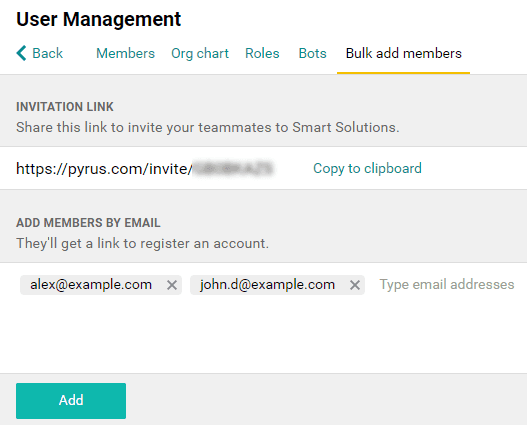Remove john.d@example.com with its X icon
This screenshot has height=425, width=527.
click(x=355, y=285)
